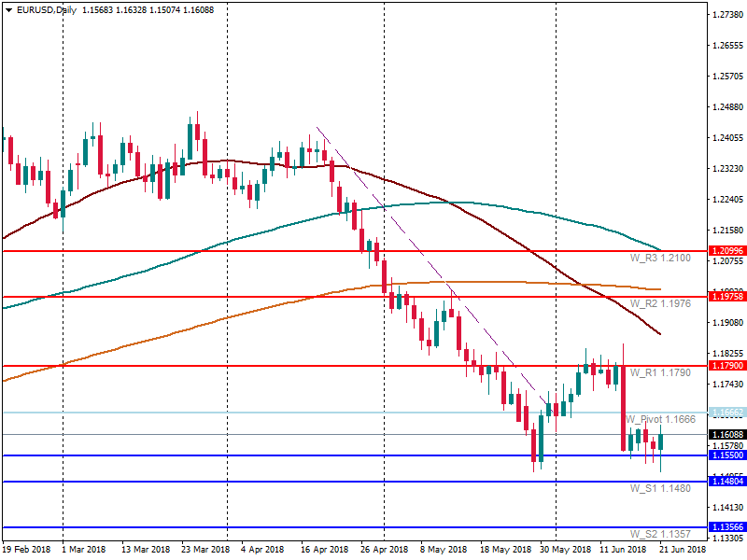Click the 21 Jun 2018 date label
Image resolution: width=747 pixels, height=560 pixels.
tap(684, 551)
